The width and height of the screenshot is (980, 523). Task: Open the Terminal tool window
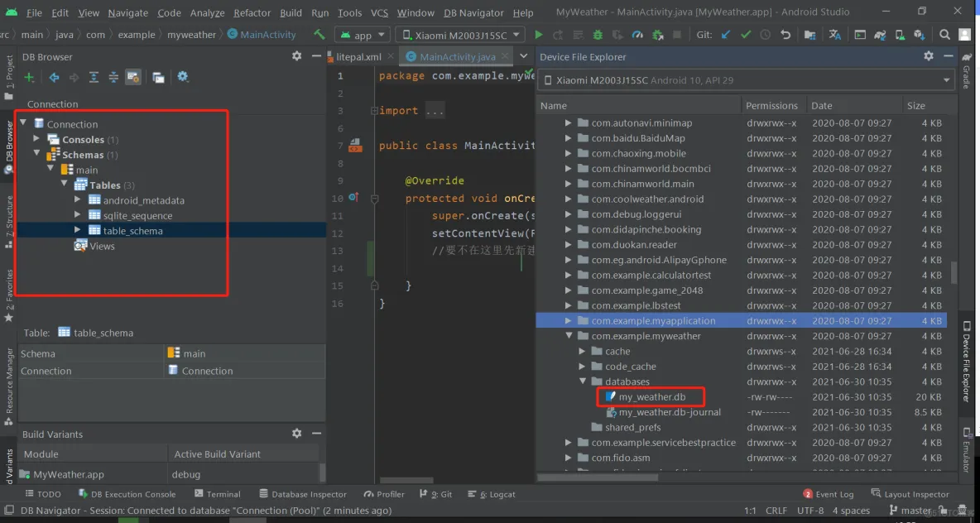click(217, 494)
